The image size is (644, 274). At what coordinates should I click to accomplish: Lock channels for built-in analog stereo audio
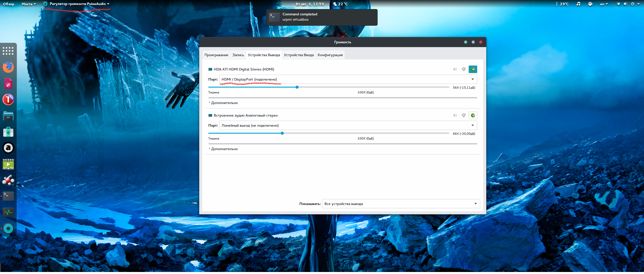point(464,115)
